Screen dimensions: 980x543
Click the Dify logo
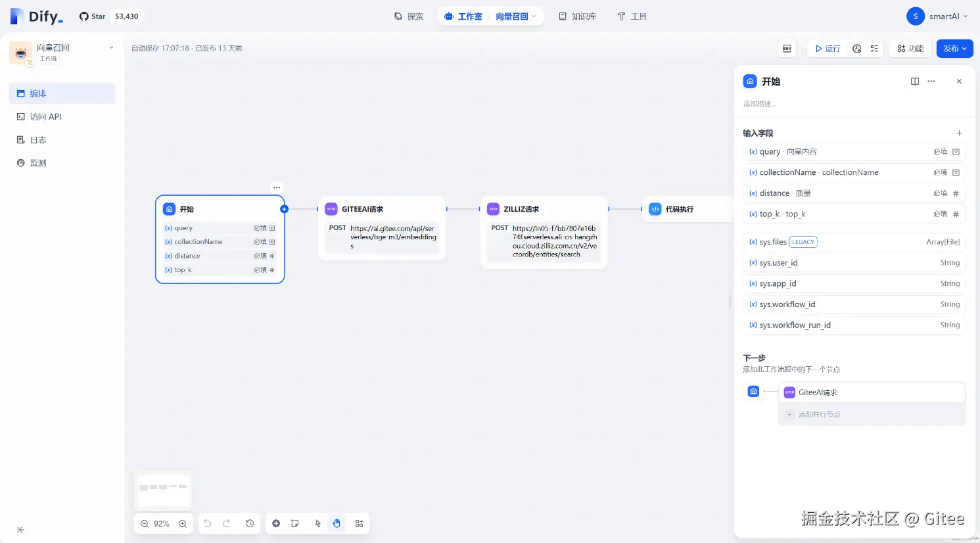pyautogui.click(x=37, y=16)
